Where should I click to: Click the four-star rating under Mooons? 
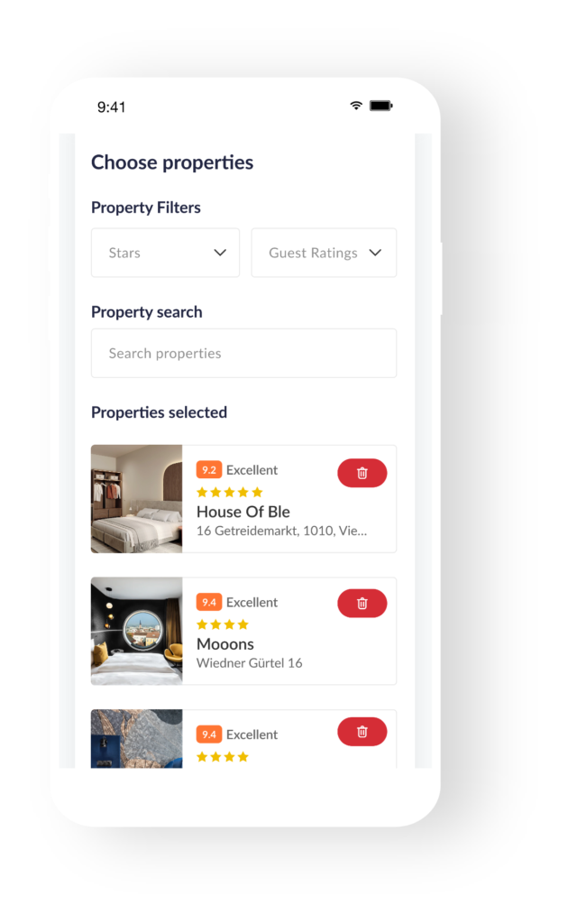pyautogui.click(x=223, y=624)
